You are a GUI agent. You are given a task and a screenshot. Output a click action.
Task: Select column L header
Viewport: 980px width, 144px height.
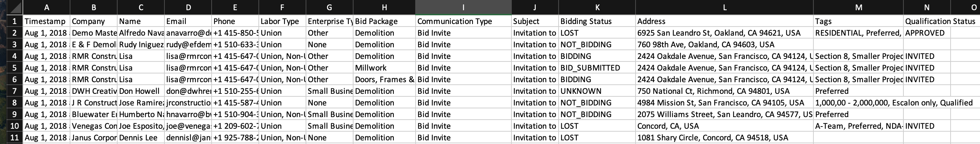pyautogui.click(x=724, y=7)
